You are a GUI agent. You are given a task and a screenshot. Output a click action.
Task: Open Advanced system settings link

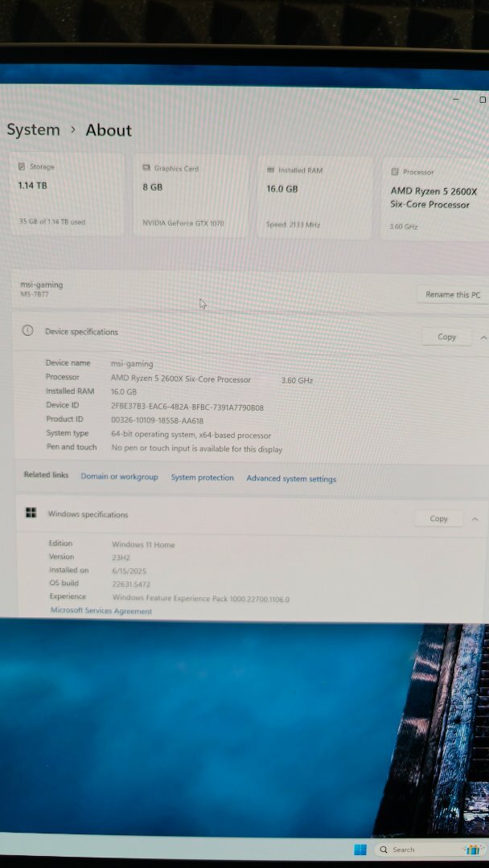(x=291, y=479)
